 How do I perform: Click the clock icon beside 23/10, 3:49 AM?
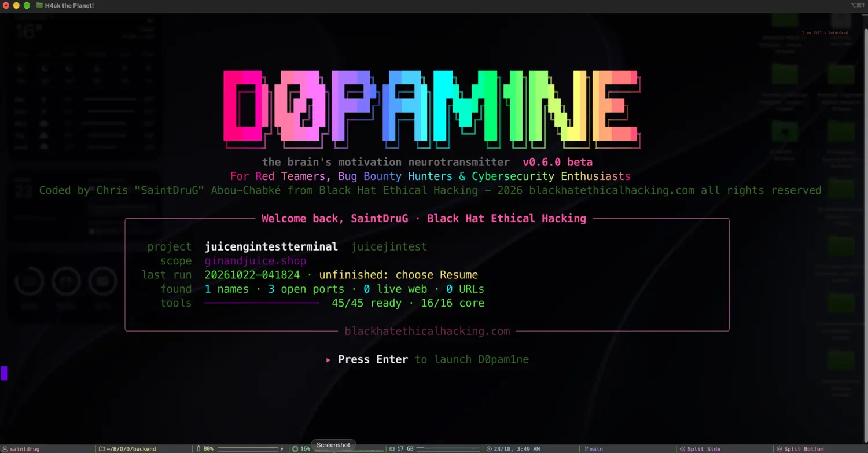click(x=490, y=449)
